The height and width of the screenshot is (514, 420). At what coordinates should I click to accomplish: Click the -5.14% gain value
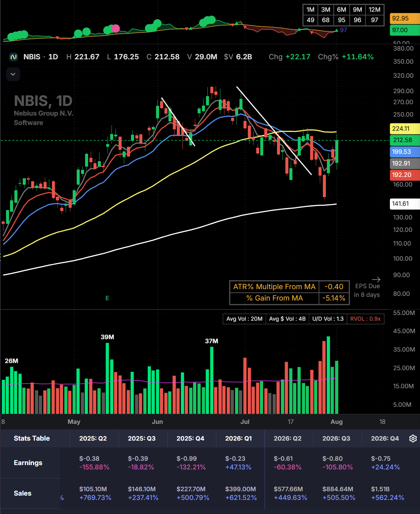pyautogui.click(x=334, y=298)
